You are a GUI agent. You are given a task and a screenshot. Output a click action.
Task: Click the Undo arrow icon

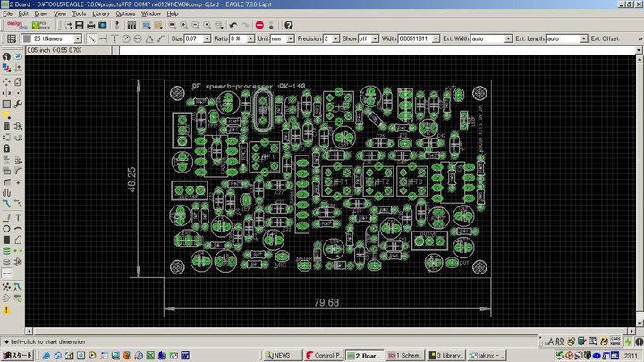click(234, 25)
